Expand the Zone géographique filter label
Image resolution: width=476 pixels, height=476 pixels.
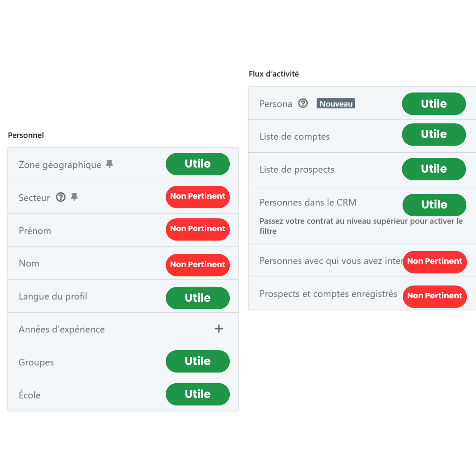coord(60,165)
